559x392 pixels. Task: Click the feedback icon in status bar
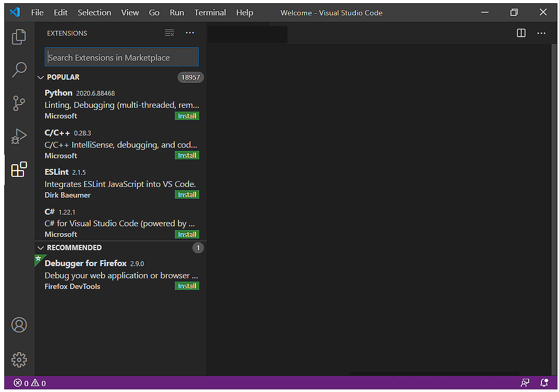(x=525, y=382)
